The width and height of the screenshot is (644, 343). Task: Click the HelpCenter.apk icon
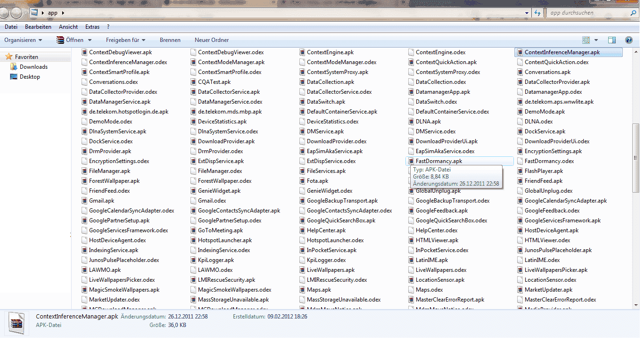click(302, 230)
